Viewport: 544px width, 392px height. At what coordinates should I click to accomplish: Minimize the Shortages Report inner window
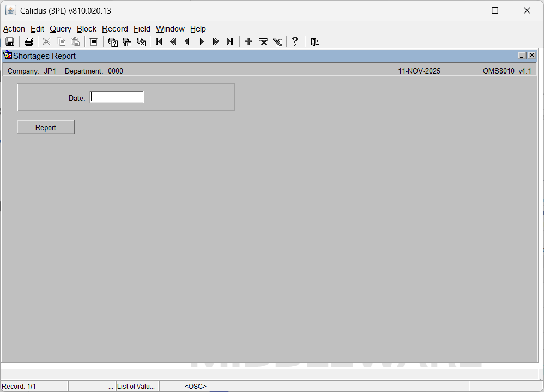point(522,56)
